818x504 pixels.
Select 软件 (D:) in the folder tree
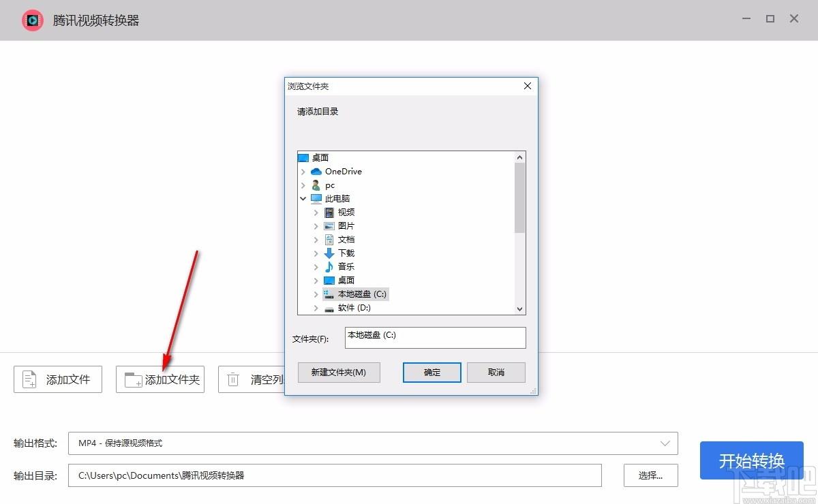(354, 308)
